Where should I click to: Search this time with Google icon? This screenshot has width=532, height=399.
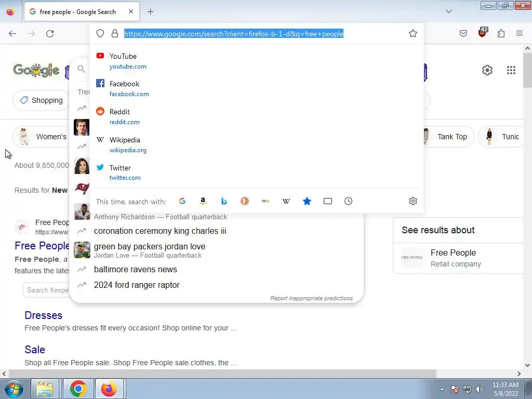coord(182,201)
